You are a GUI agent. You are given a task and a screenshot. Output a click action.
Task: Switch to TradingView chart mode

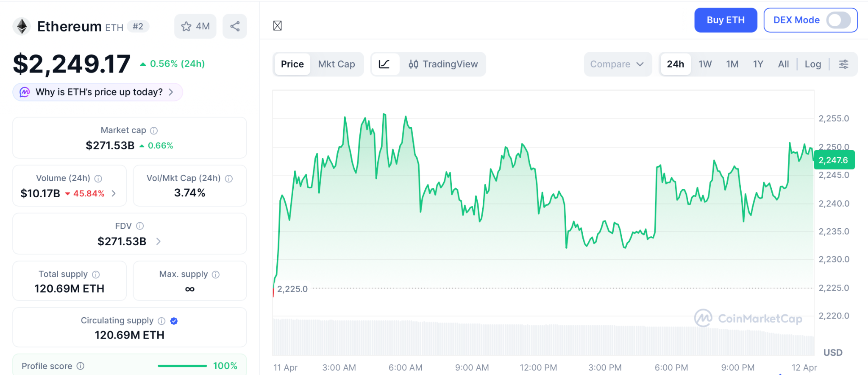click(x=443, y=64)
